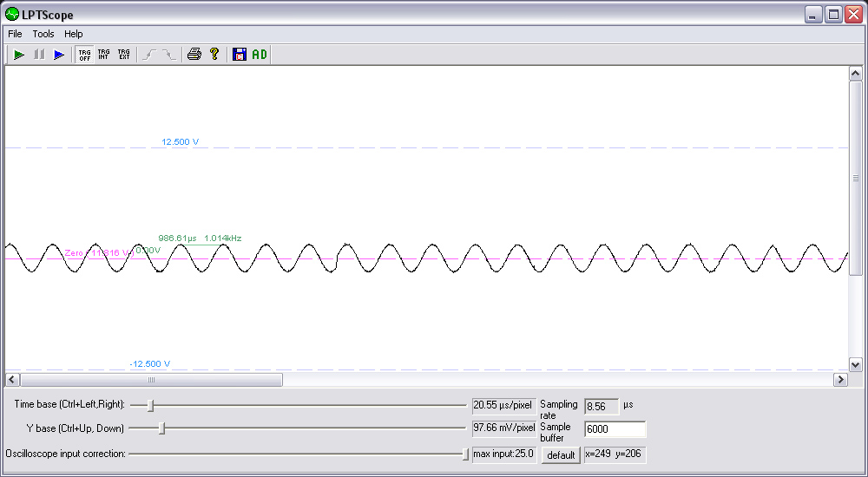Open the Tools menu
The image size is (868, 477).
click(43, 34)
